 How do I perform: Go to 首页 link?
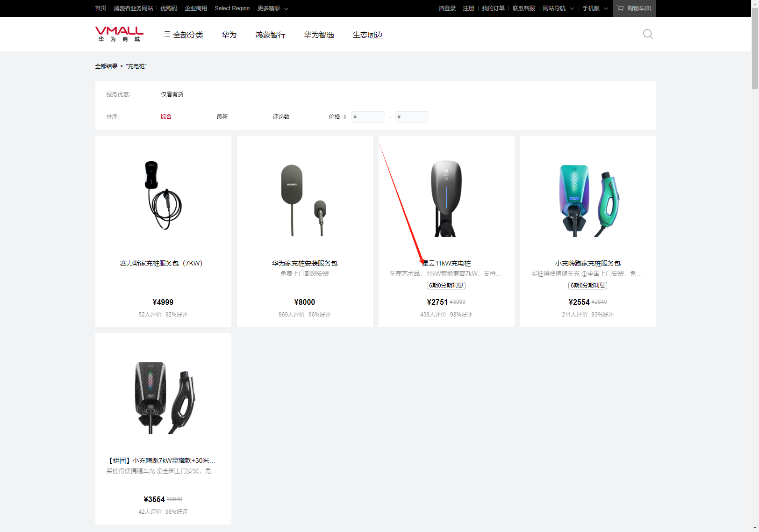(100, 8)
